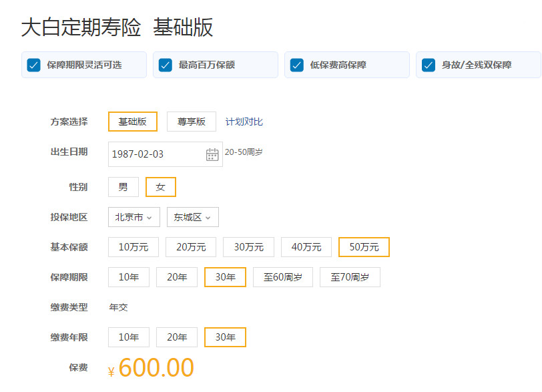Set 缴费年限 to 10年
This screenshot has height=392, width=542.
pyautogui.click(x=129, y=337)
